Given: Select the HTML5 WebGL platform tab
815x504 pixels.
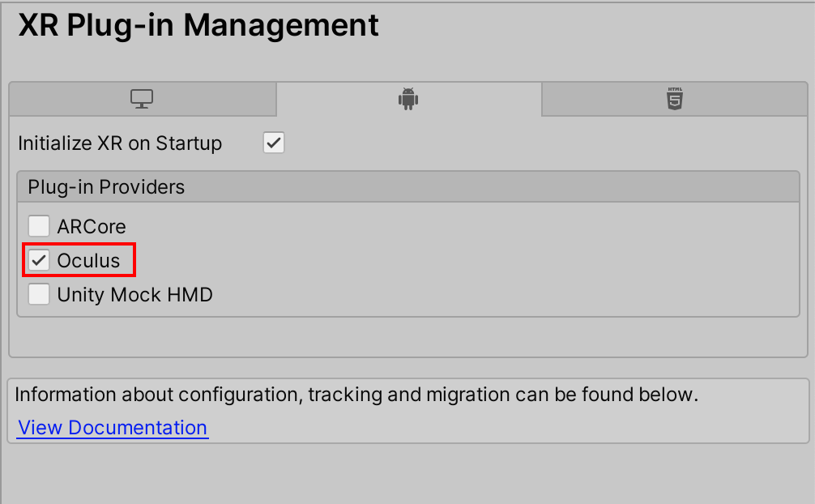Looking at the screenshot, I should pos(674,100).
